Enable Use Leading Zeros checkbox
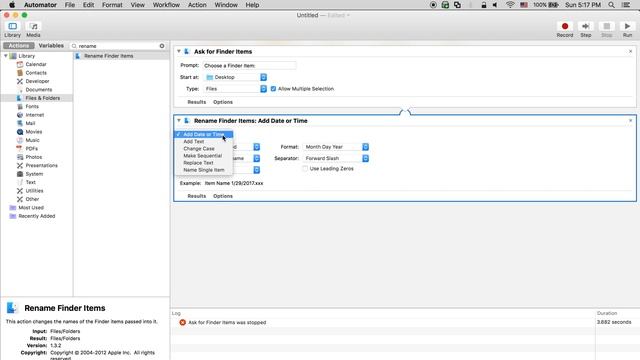 pyautogui.click(x=305, y=169)
